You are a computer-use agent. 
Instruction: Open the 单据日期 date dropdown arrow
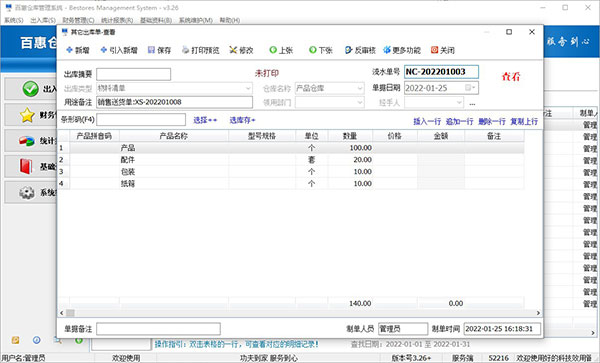[x=474, y=88]
